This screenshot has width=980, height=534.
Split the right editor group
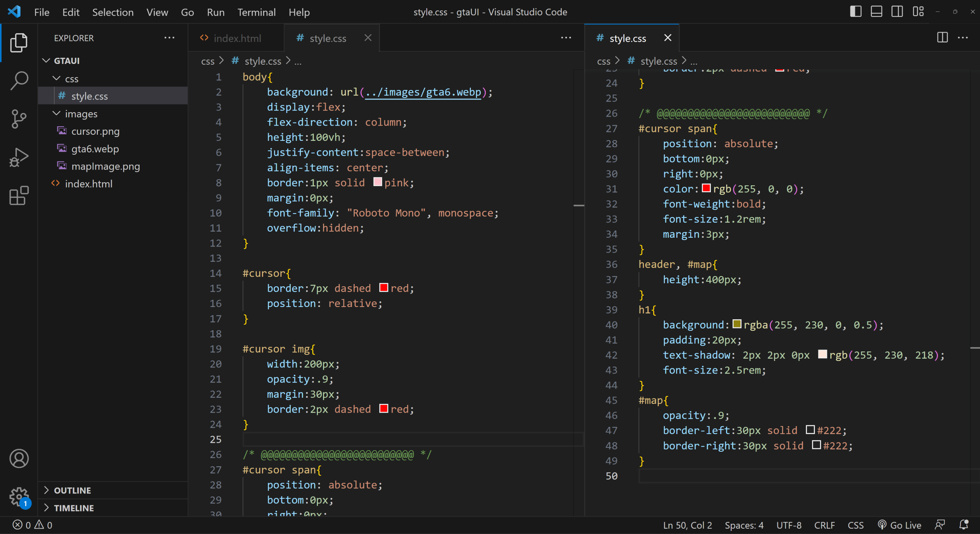tap(942, 38)
